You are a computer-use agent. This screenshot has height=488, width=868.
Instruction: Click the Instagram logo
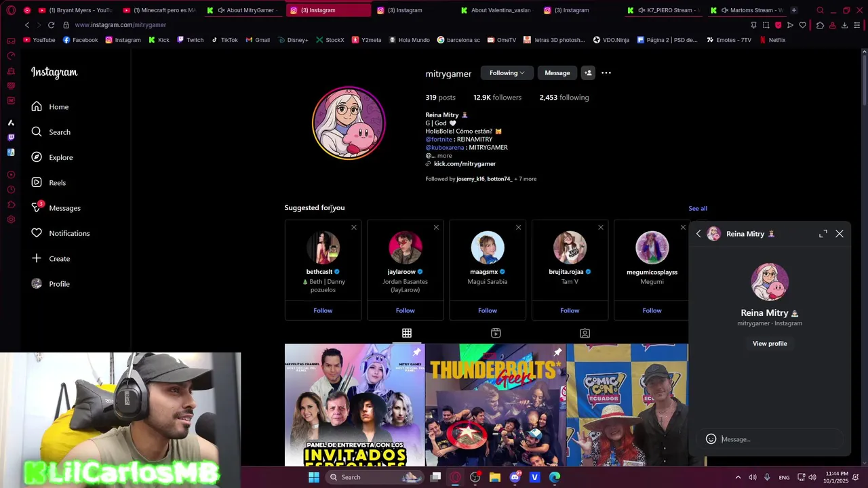54,73
